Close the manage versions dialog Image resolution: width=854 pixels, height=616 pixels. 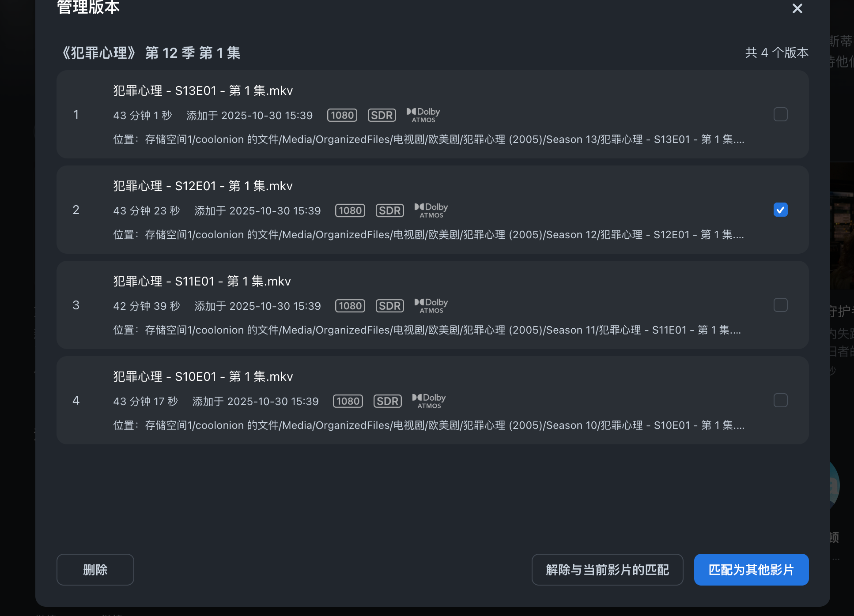pyautogui.click(x=797, y=8)
